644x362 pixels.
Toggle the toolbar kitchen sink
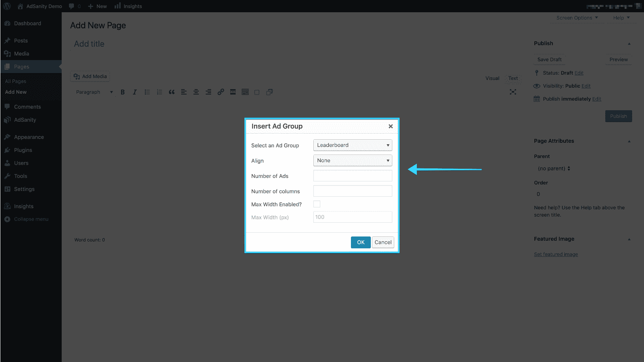click(245, 92)
